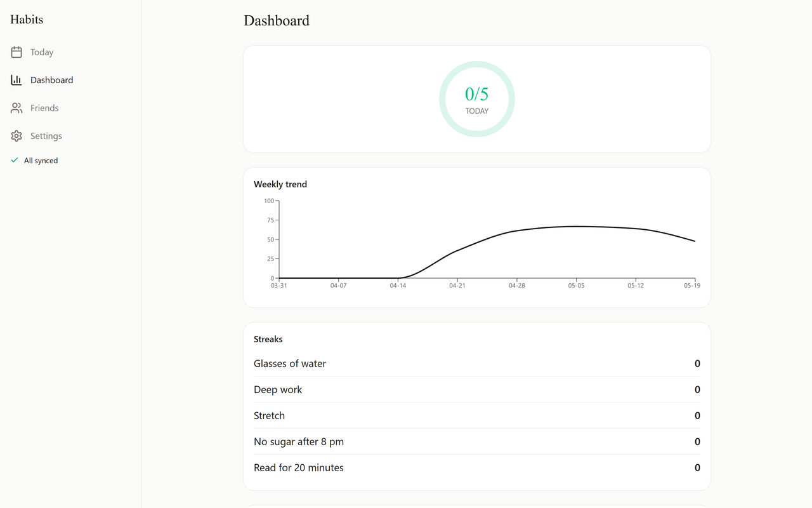Click the gear icon for Settings
812x508 pixels.
tap(16, 136)
